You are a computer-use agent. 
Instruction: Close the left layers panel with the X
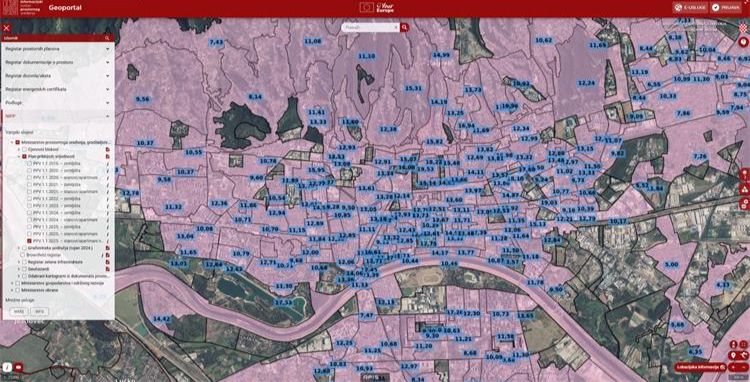click(7, 28)
